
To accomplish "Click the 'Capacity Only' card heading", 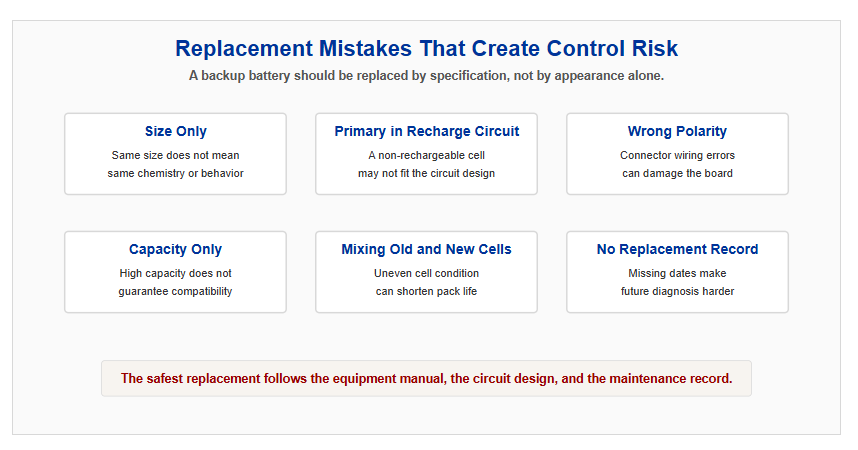I will click(x=176, y=250).
